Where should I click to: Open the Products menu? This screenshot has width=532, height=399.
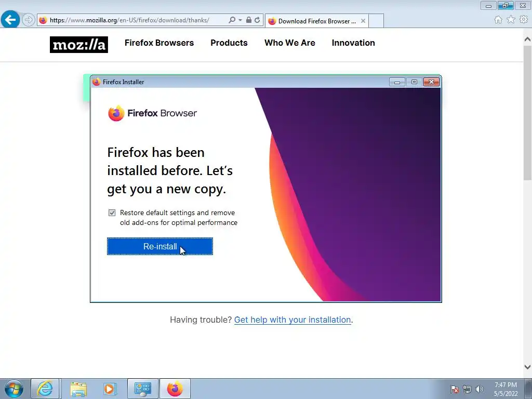pyautogui.click(x=229, y=43)
